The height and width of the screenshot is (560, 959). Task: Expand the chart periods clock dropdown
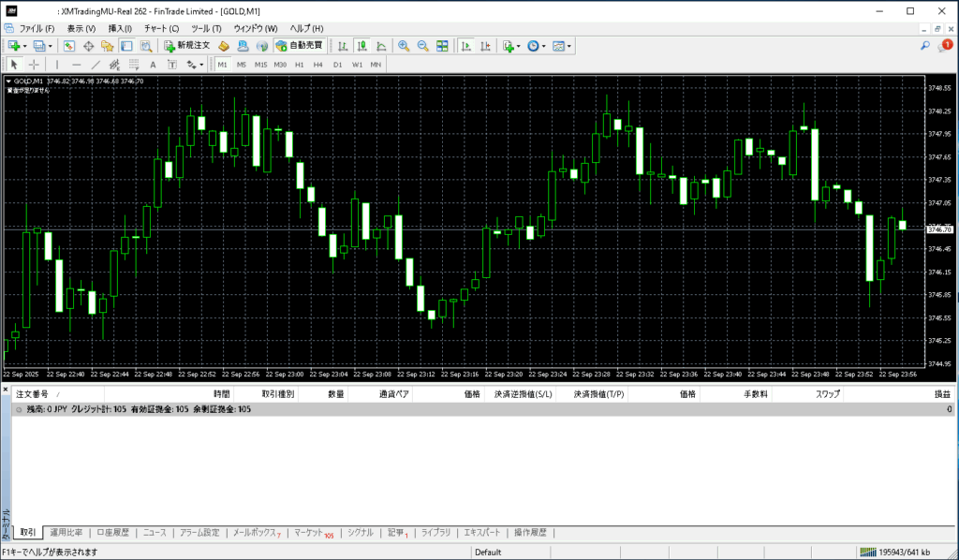click(544, 46)
